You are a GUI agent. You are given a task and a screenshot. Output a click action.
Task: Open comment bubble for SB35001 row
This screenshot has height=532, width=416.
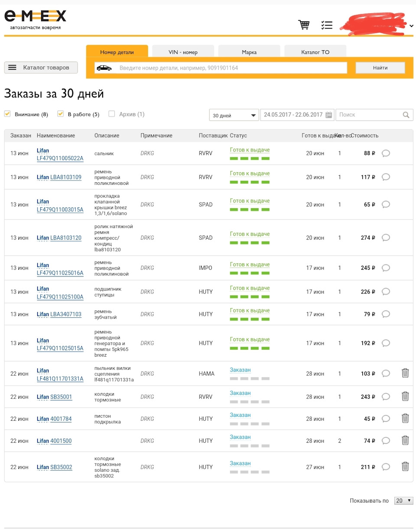pos(386,397)
